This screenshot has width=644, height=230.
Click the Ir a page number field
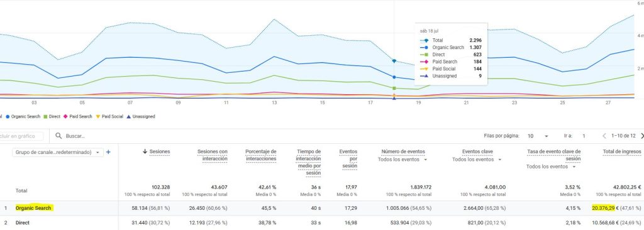584,136
